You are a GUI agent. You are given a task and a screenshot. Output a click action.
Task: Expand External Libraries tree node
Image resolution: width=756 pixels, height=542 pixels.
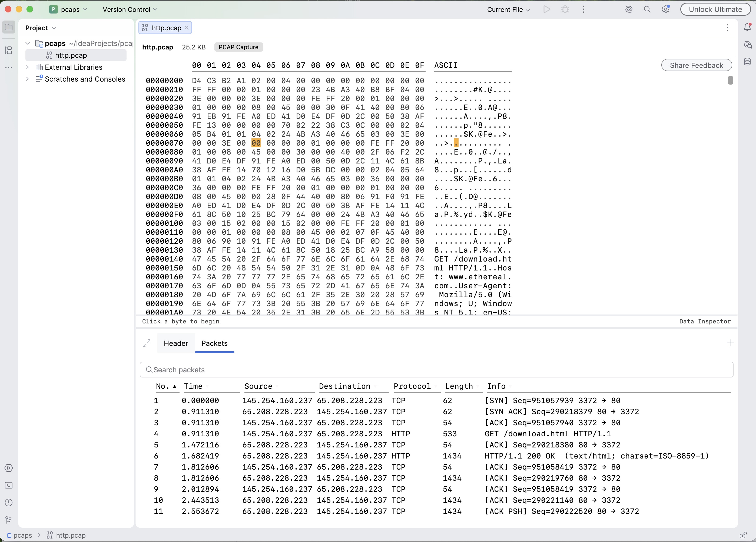(28, 67)
